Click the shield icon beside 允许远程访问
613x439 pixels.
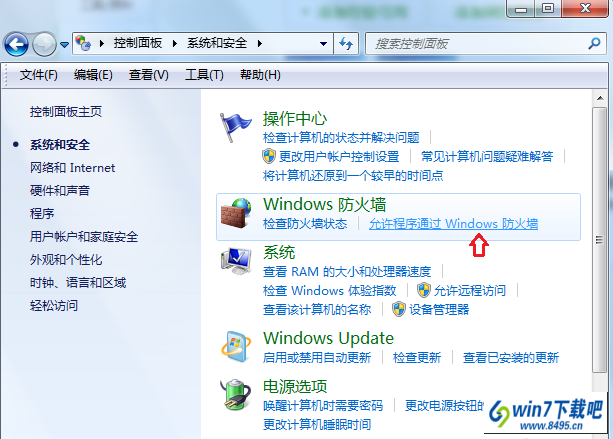coord(424,290)
